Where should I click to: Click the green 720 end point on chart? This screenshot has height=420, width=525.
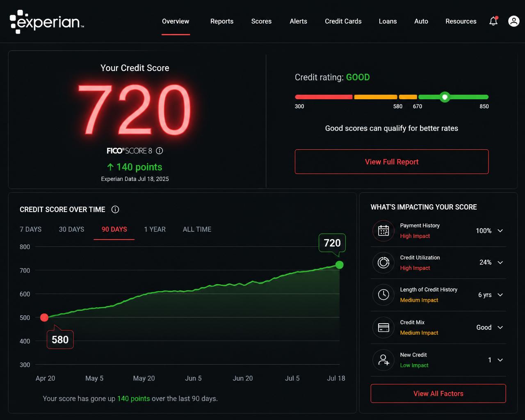[339, 265]
